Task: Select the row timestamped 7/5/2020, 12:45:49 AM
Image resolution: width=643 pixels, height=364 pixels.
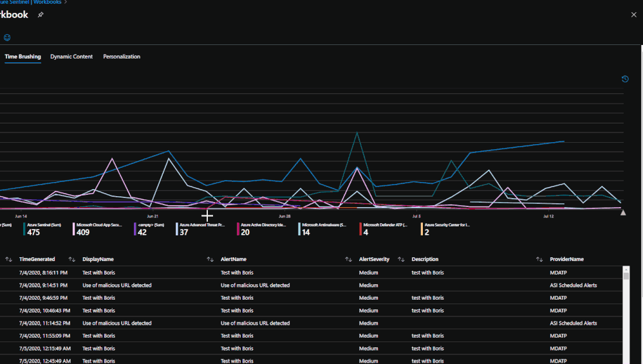Action: coord(311,360)
